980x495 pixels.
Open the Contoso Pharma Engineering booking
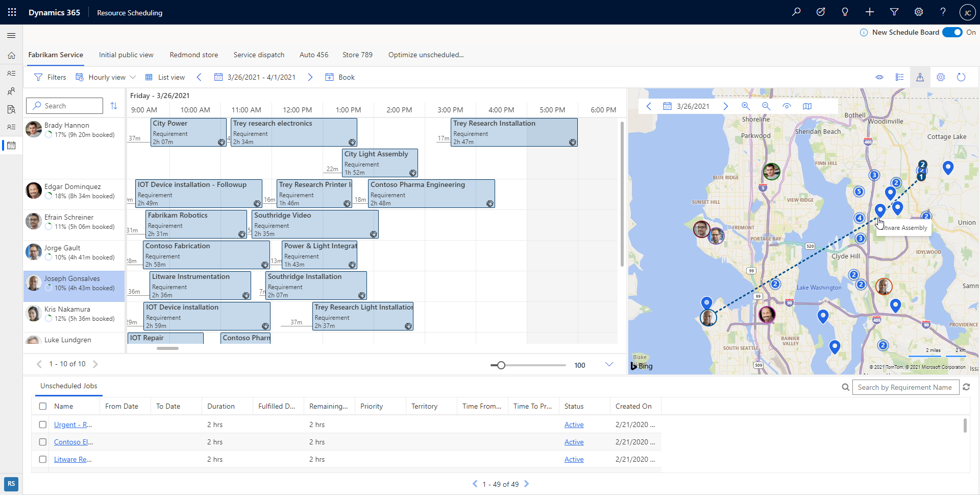pos(431,194)
